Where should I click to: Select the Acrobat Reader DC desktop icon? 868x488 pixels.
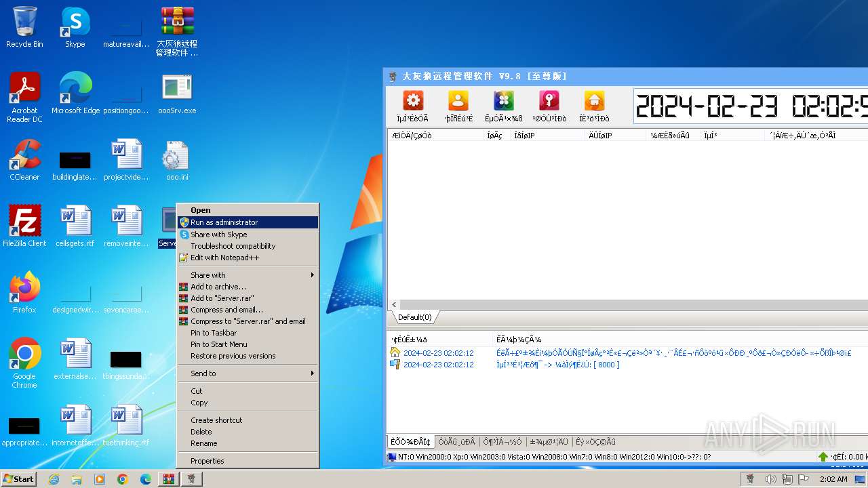tap(24, 98)
